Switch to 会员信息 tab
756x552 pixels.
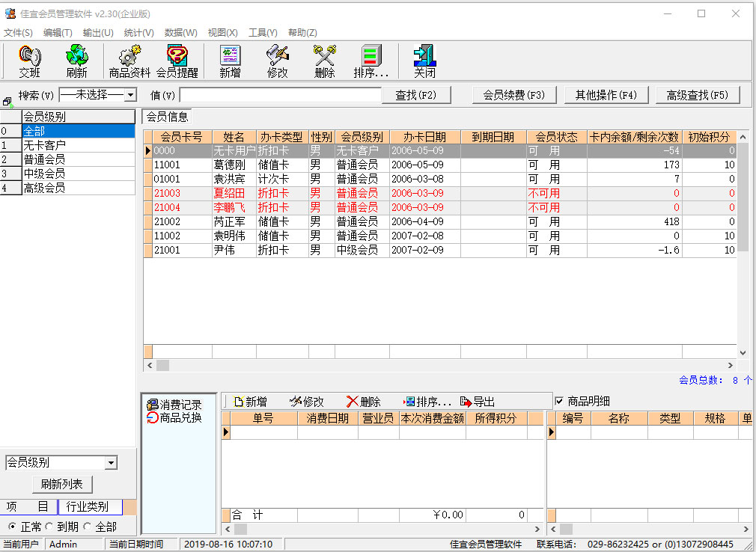coord(168,117)
